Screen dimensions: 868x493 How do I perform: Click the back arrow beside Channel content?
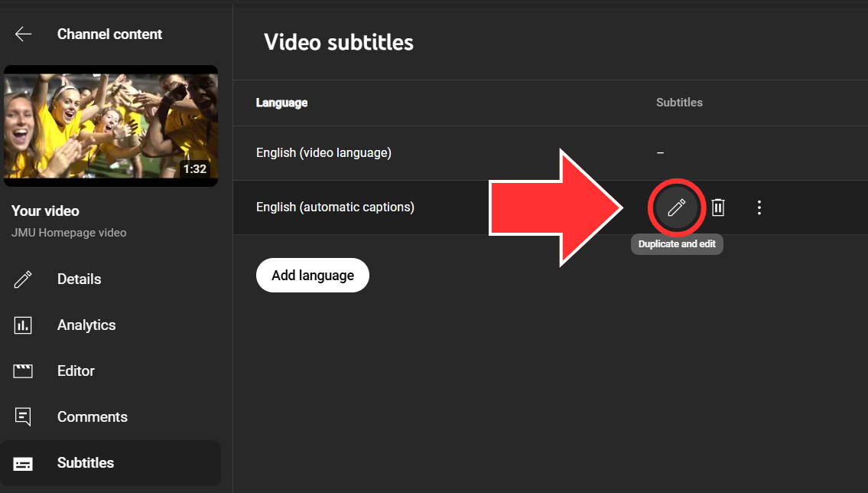click(23, 34)
